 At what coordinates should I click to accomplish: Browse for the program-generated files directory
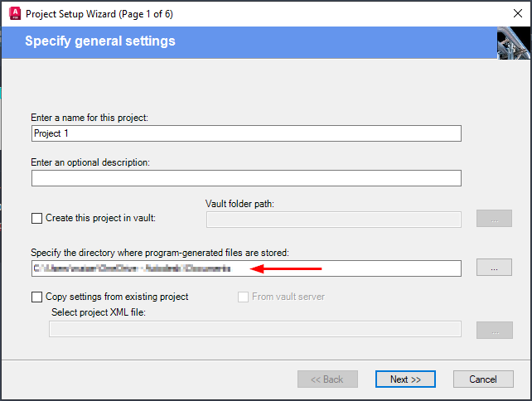[x=494, y=268]
